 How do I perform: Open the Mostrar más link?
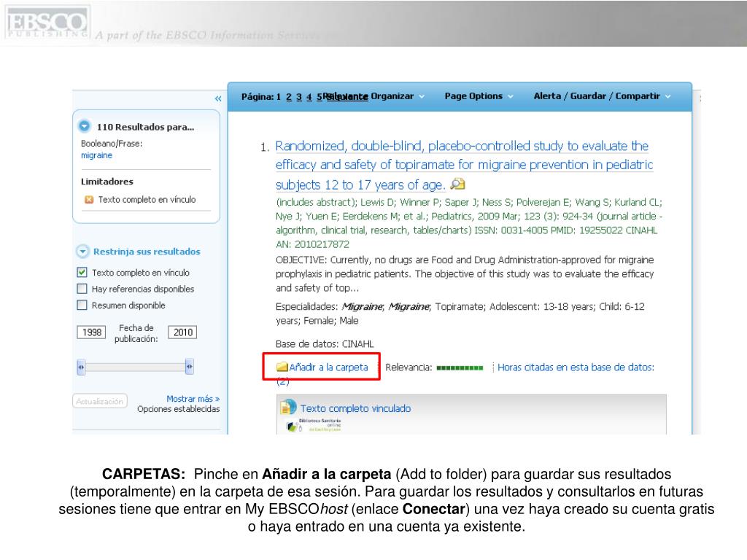(193, 399)
